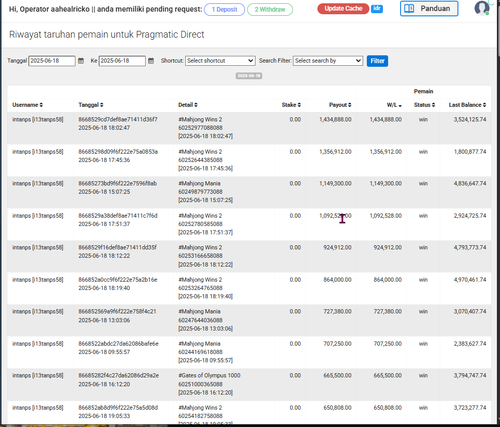Open calendar picker for Ke date
500x427 pixels.
click(x=151, y=61)
